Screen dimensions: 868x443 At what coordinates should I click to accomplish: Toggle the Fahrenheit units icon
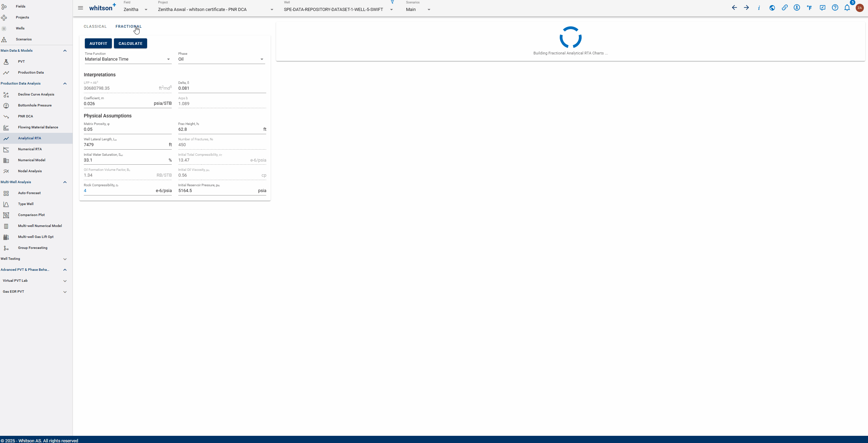(x=809, y=8)
